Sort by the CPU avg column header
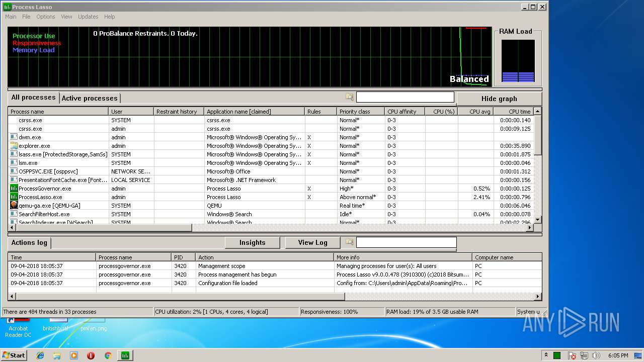This screenshot has width=644, height=362. tap(475, 112)
